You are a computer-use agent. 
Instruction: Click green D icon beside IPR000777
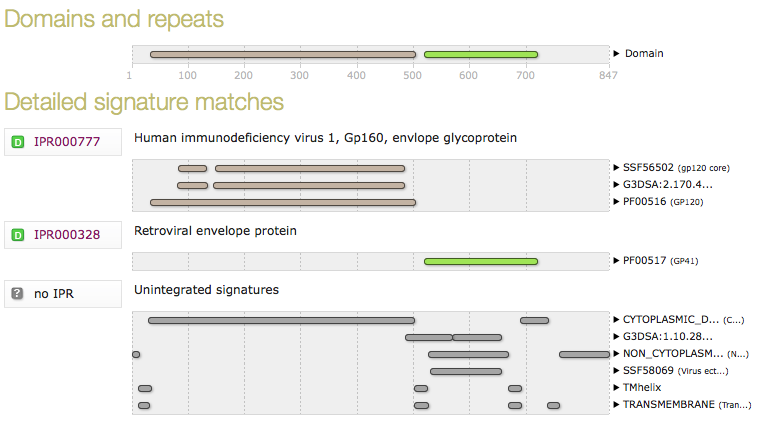(x=17, y=142)
